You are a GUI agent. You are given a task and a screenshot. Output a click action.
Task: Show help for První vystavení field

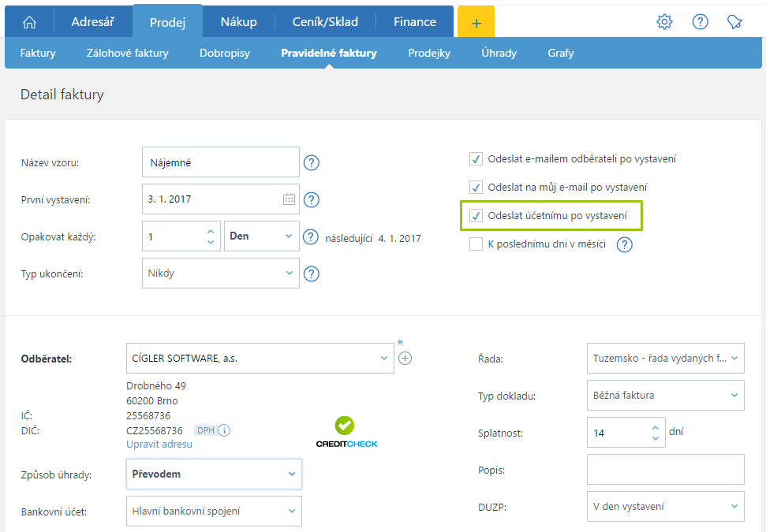point(311,199)
